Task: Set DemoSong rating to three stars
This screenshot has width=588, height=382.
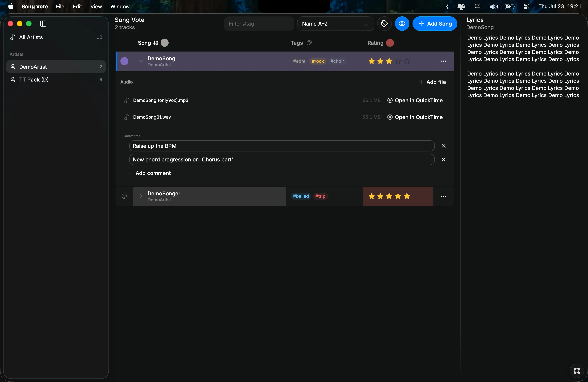Action: (x=389, y=61)
